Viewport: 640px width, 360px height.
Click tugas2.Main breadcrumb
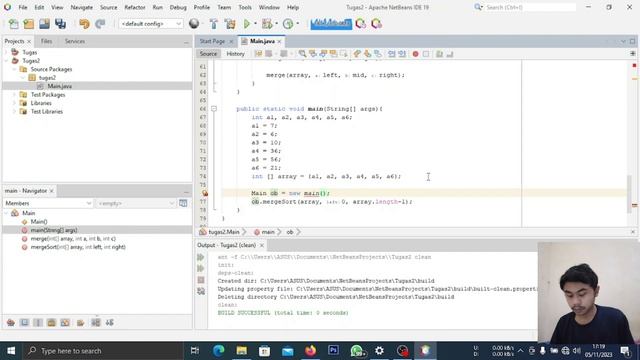[x=224, y=232]
